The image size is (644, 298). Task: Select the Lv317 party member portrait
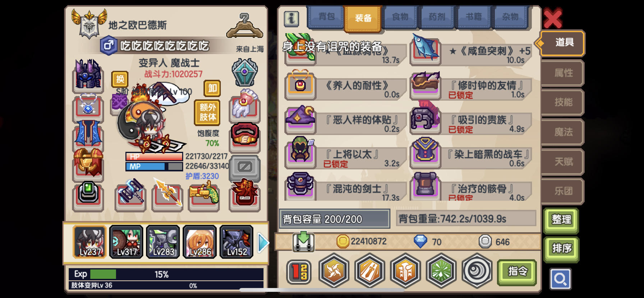pyautogui.click(x=126, y=242)
